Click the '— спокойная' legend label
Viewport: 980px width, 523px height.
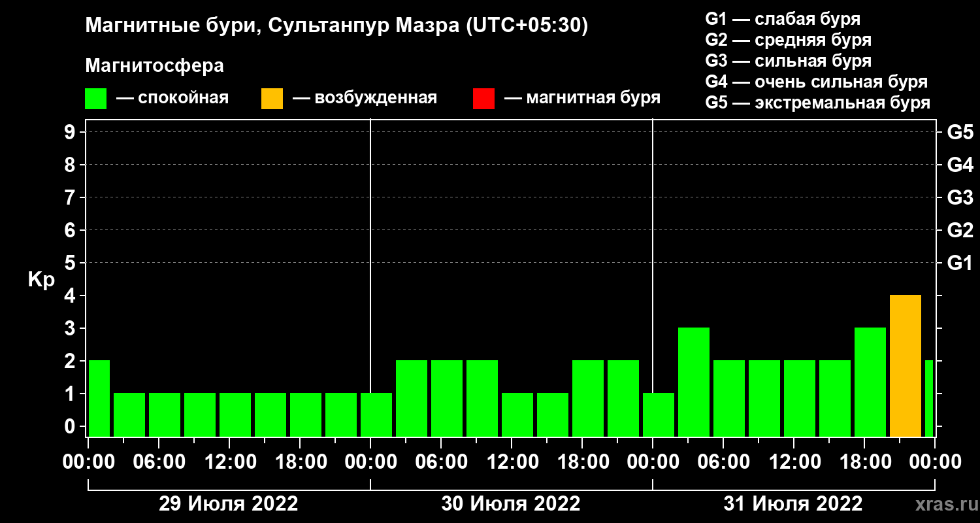click(x=172, y=99)
